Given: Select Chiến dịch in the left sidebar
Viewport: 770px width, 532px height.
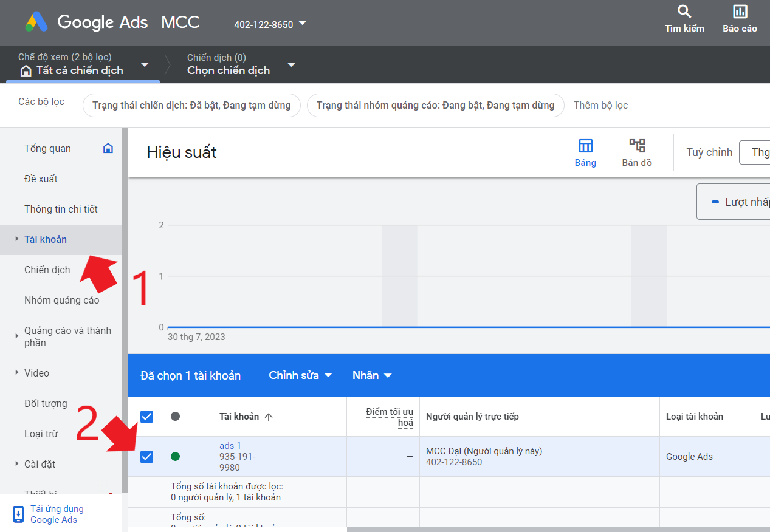Looking at the screenshot, I should 47,270.
